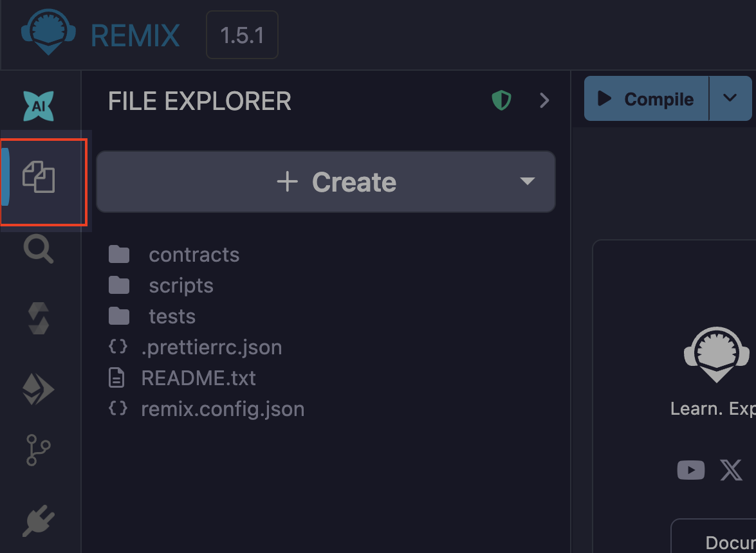Open the Create dropdown caret
The image size is (756, 553).
pos(528,181)
